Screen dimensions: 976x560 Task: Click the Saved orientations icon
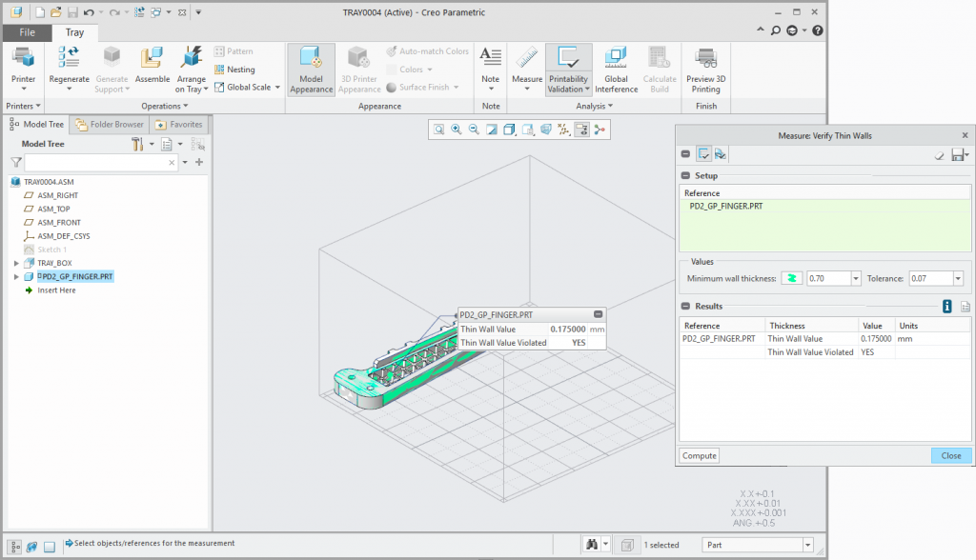[x=527, y=130]
